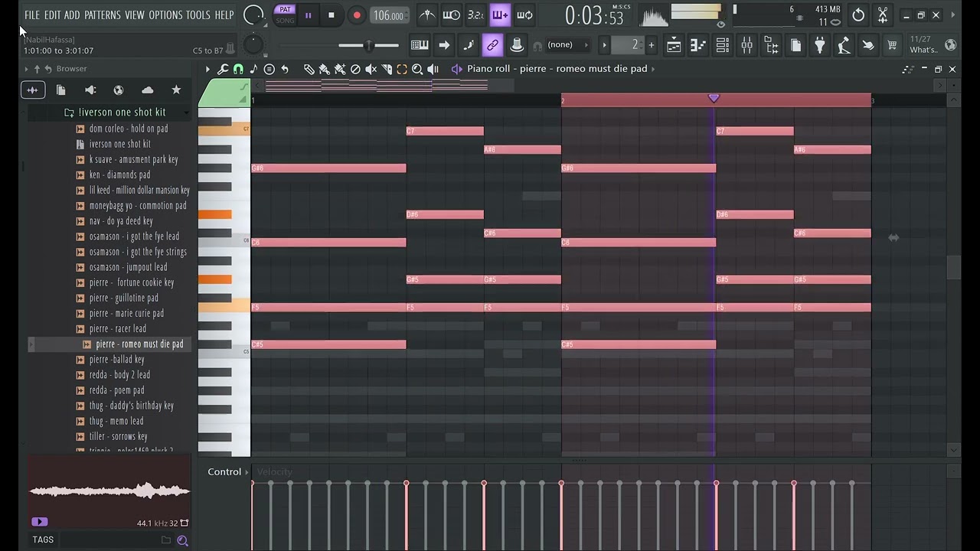Click the red record button
Viewport: 980px width, 551px height.
point(356,15)
